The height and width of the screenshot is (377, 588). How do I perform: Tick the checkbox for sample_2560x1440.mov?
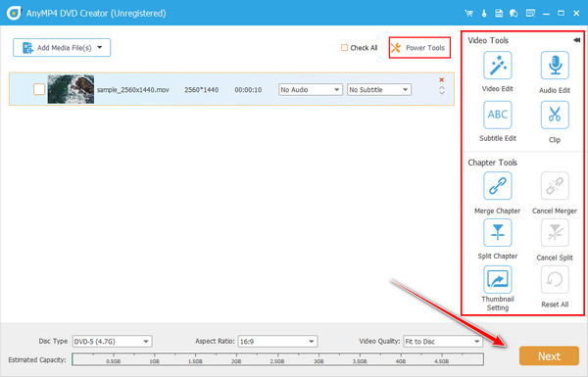[x=39, y=89]
